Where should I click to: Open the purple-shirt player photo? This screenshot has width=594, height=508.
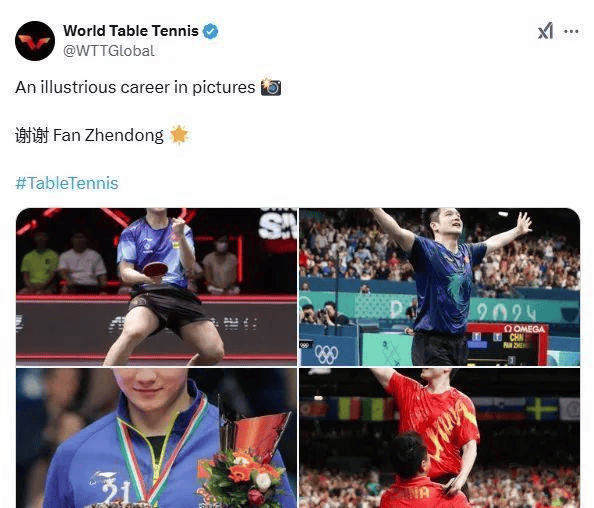[156, 287]
